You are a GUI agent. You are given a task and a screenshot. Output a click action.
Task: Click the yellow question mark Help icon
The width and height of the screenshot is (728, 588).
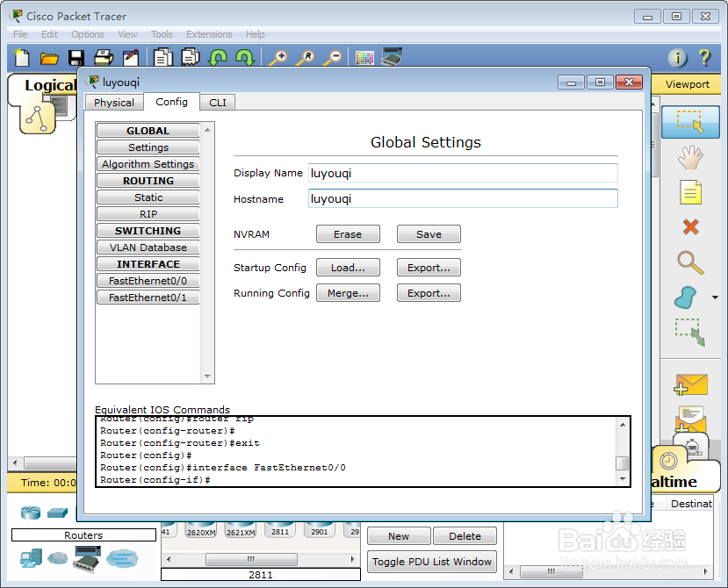tap(704, 58)
